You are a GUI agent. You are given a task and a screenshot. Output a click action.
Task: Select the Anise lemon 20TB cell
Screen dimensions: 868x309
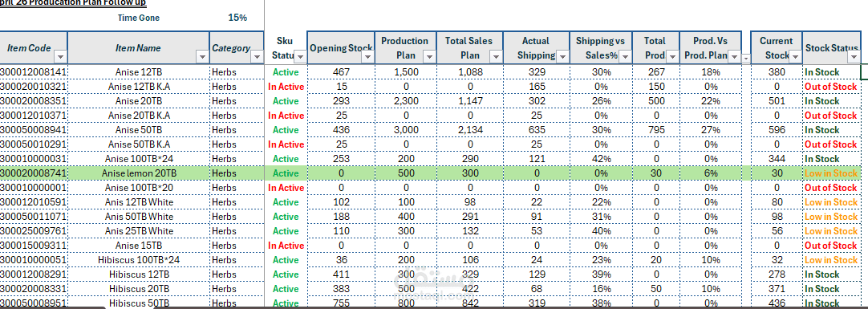[139, 173]
